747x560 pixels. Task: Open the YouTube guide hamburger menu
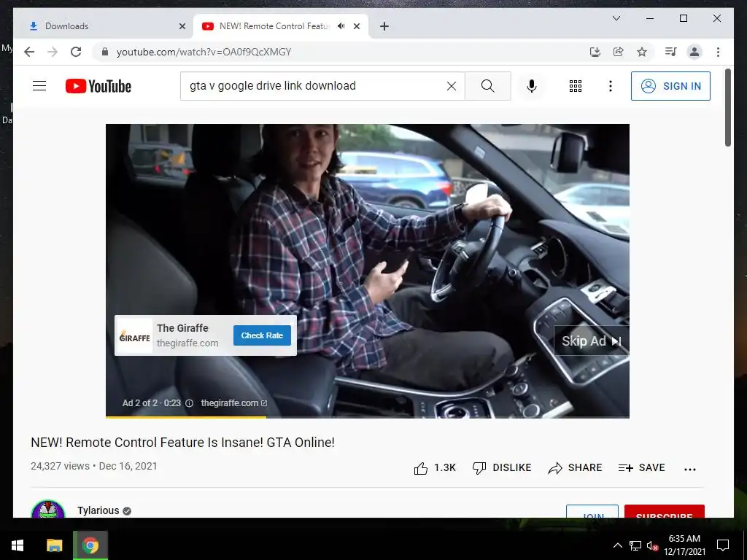pos(39,86)
